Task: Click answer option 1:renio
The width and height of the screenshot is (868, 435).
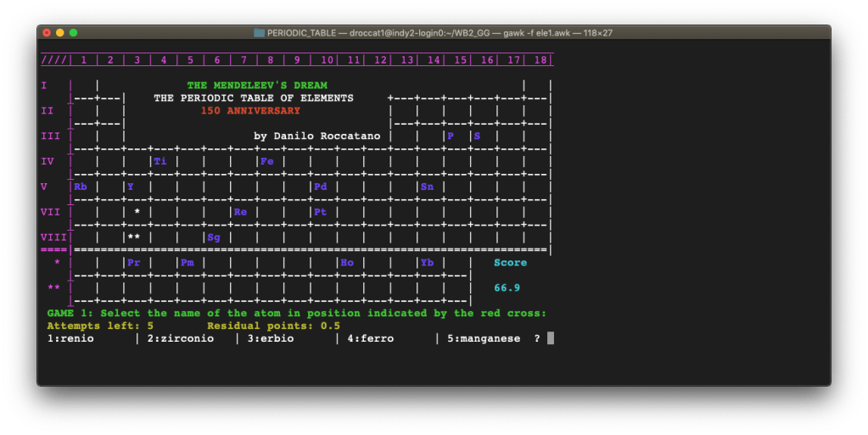Action: (71, 338)
